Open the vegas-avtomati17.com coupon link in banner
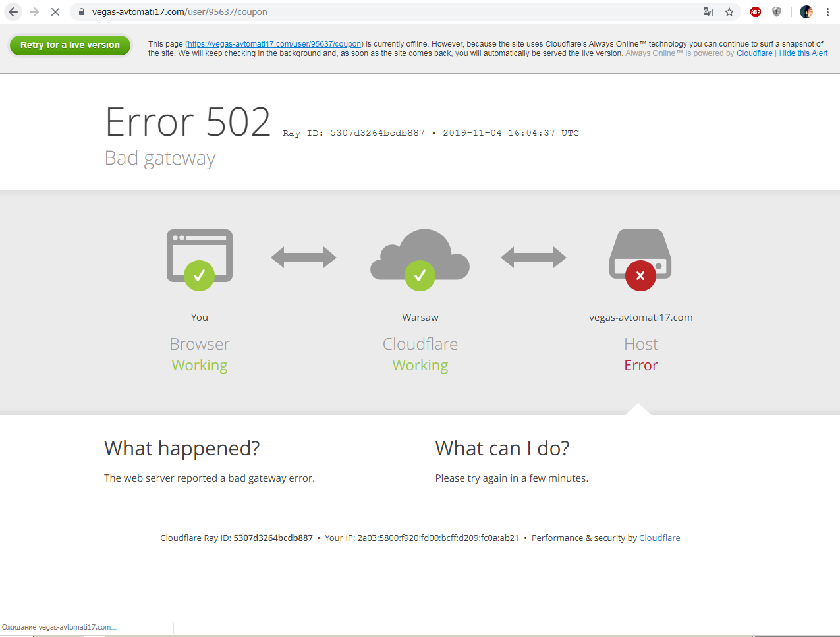The width and height of the screenshot is (840, 637). [274, 44]
